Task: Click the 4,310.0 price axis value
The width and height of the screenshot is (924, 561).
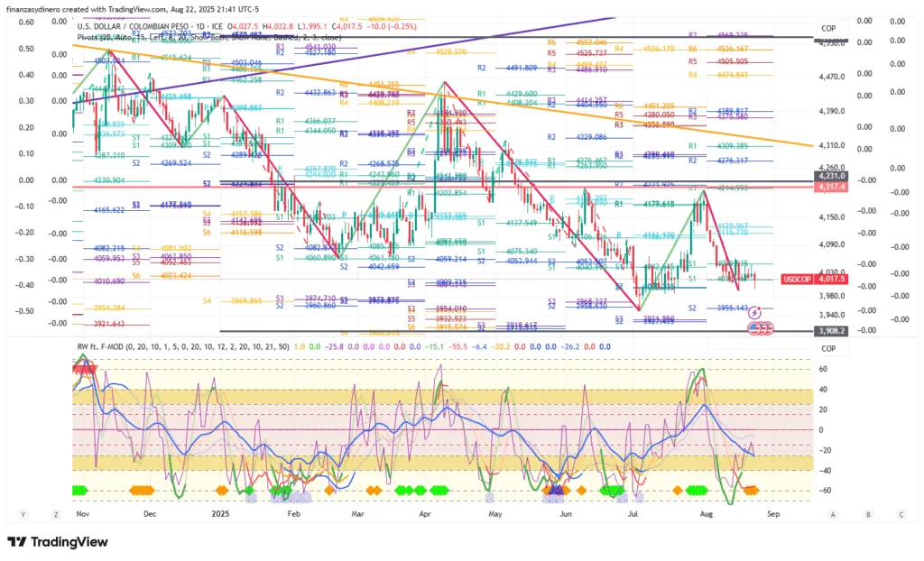Action: point(832,145)
